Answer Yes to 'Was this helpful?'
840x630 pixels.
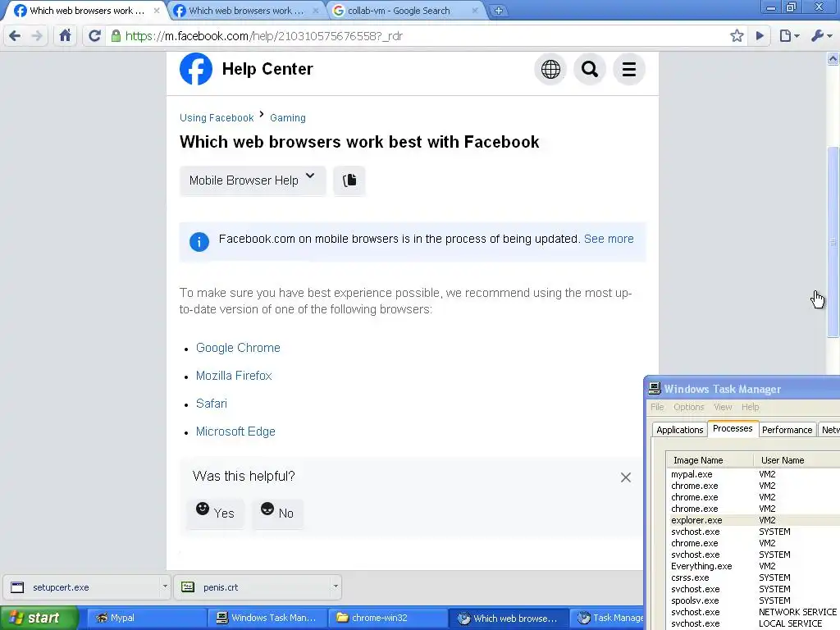click(x=215, y=513)
